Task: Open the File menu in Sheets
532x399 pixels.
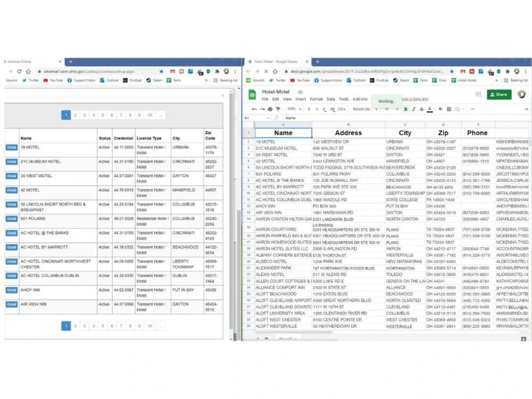Action: pyautogui.click(x=265, y=99)
